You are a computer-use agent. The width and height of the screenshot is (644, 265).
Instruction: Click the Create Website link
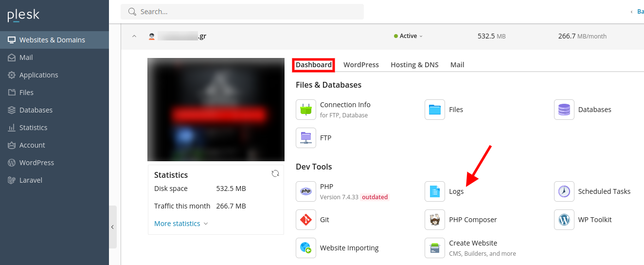pos(473,243)
